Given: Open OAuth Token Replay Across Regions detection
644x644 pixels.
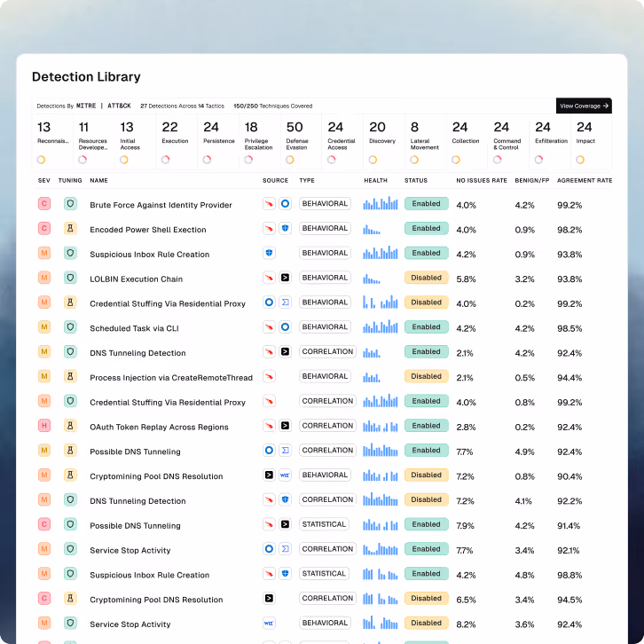Looking at the screenshot, I should click(159, 427).
